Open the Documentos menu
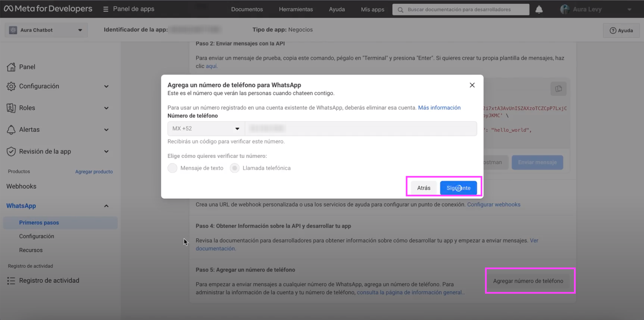This screenshot has height=320, width=644. click(247, 9)
